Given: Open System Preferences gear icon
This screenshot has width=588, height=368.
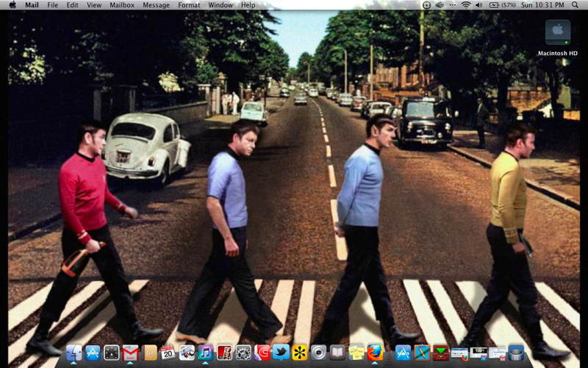Looking at the screenshot, I should pos(243,353).
